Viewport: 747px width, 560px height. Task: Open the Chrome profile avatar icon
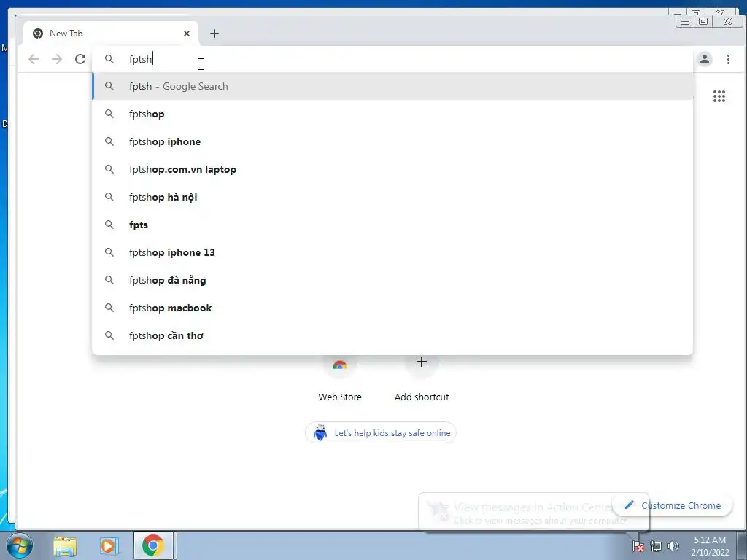[705, 59]
